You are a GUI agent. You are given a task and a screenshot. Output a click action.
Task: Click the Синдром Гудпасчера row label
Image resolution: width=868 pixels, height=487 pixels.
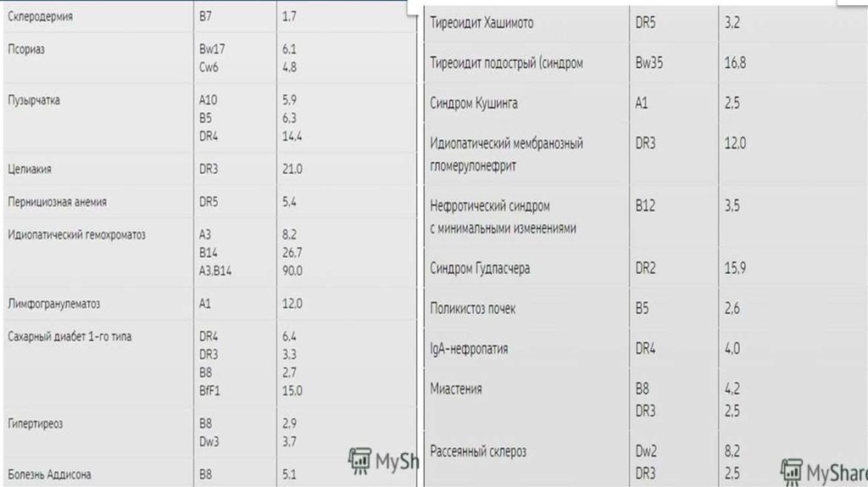(x=481, y=269)
